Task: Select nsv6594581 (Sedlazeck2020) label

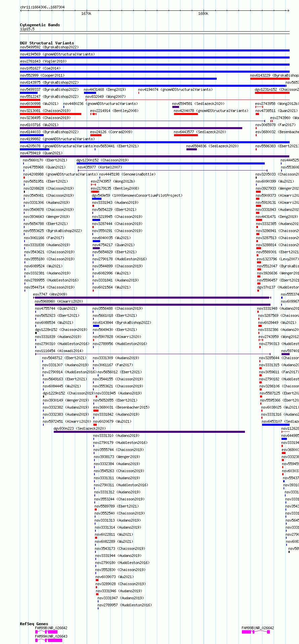Action: click(x=198, y=104)
